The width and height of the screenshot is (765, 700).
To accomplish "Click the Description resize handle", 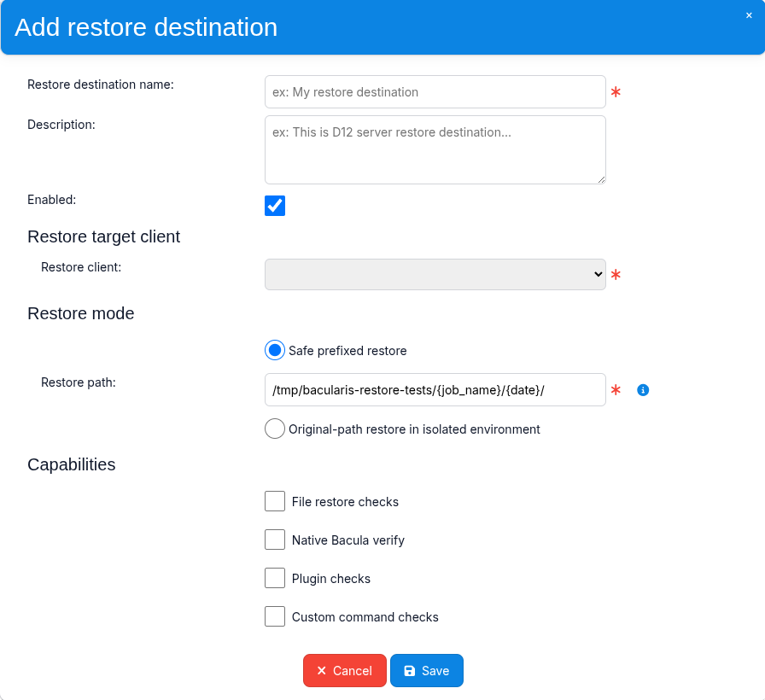I will click(602, 180).
